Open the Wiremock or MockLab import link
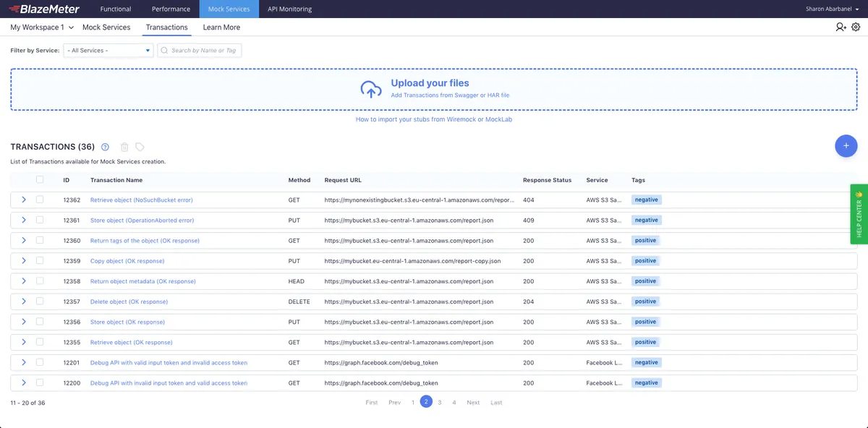 tap(434, 119)
